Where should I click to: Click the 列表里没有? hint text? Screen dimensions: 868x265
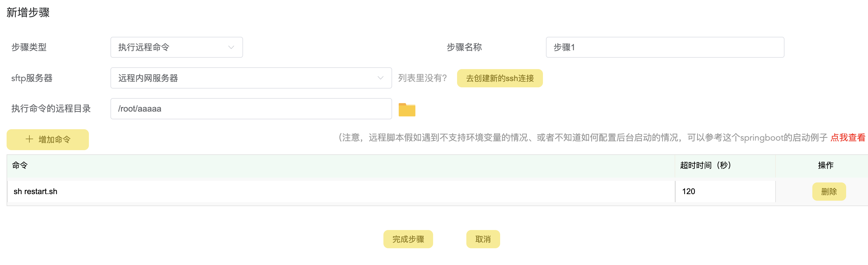coord(422,78)
